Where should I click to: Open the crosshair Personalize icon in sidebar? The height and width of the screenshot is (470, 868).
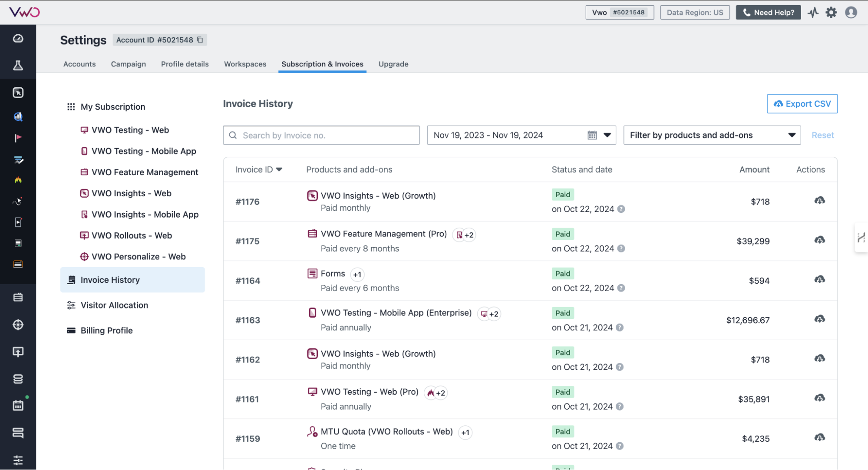coord(18,324)
